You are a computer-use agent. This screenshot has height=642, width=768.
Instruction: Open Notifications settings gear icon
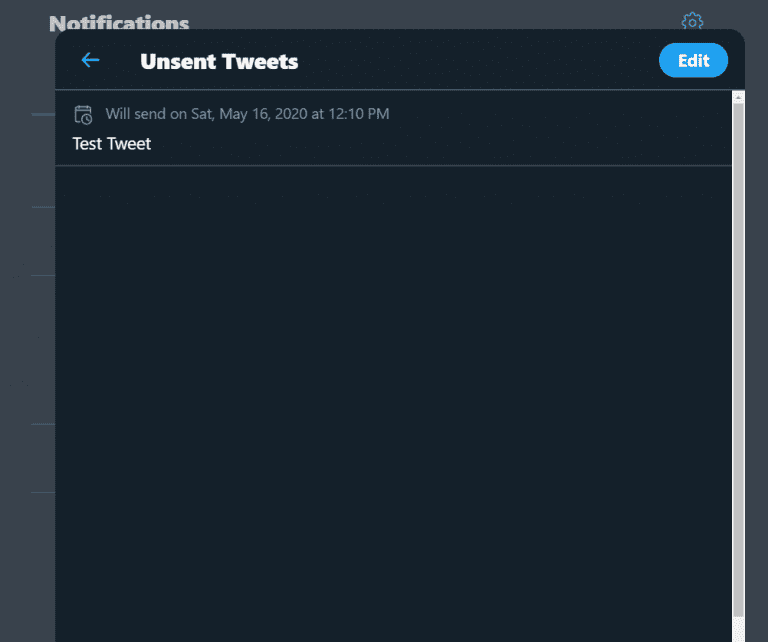point(692,21)
